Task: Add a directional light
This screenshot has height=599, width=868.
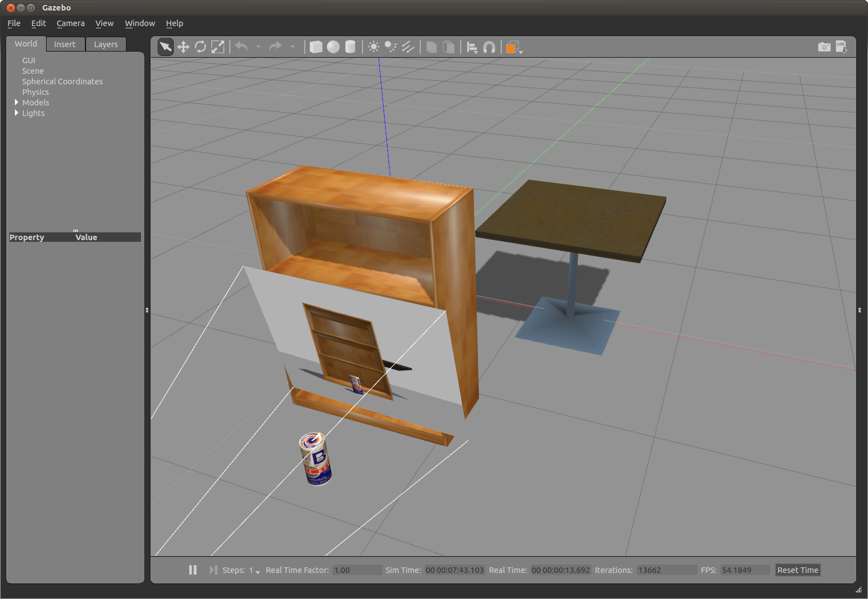Action: click(408, 47)
